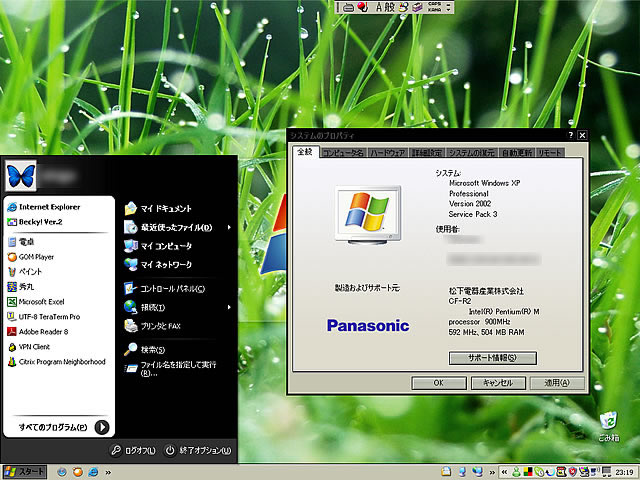Open ペイント (Paint) program
Image resolution: width=640 pixels, height=480 pixels.
click(24, 272)
